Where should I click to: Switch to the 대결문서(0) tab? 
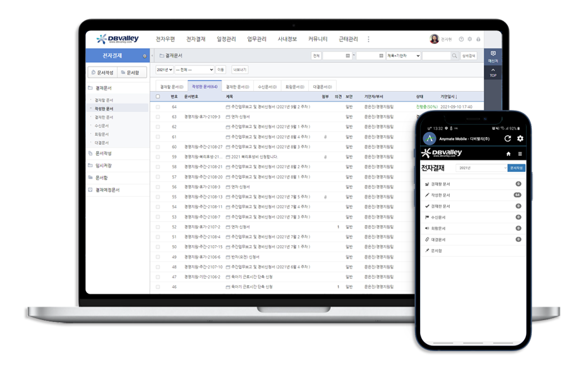coord(322,87)
